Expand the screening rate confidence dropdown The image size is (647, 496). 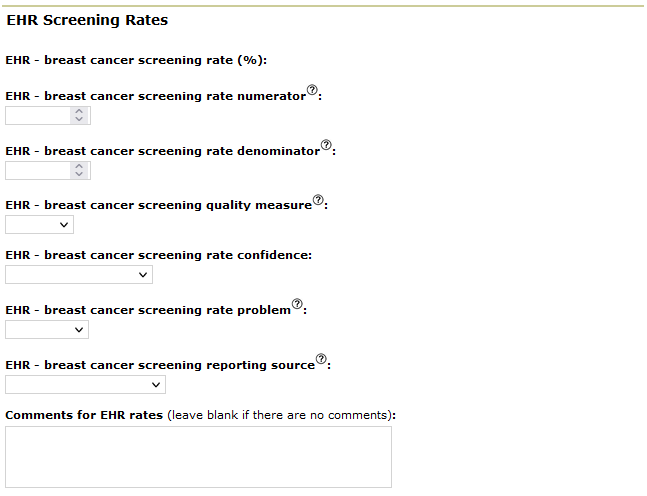[79, 274]
